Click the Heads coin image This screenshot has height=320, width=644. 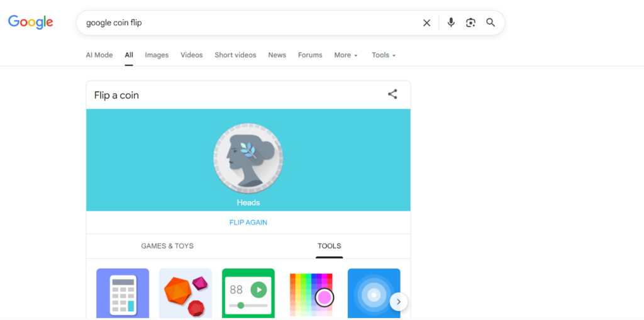[248, 158]
